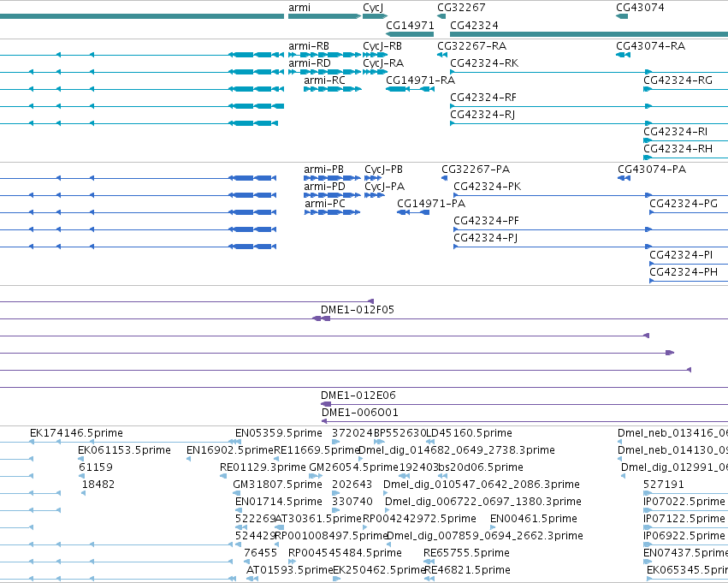Viewport: 728px width, 583px height.
Task: Select transcript armi-RC
Action: [324, 80]
